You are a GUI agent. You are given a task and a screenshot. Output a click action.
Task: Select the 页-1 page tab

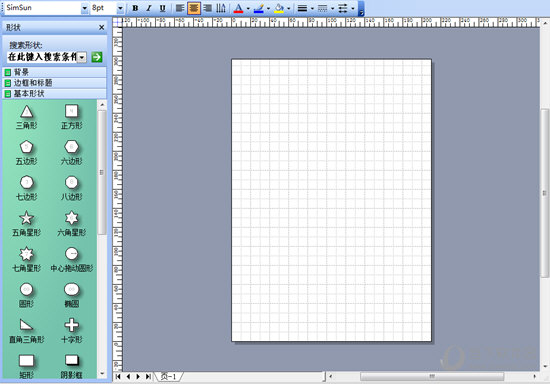click(169, 377)
